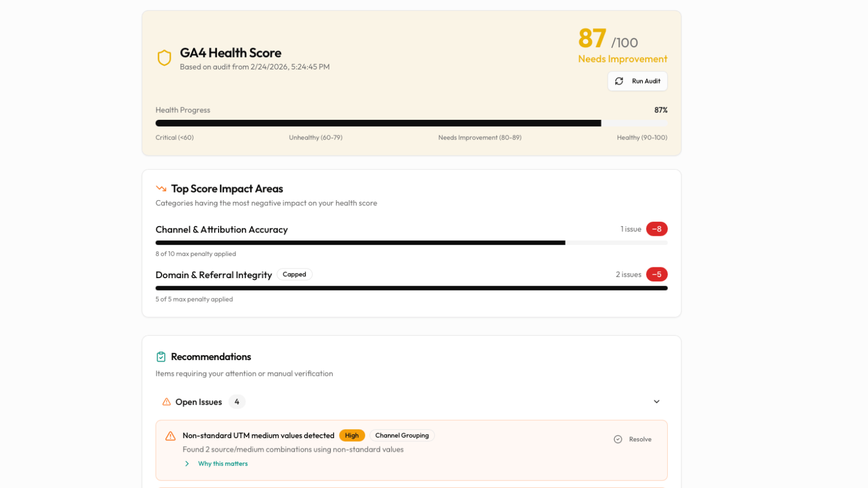Click the Channel & Attribution Accuracy penalty bar
The image size is (868, 488).
pyautogui.click(x=411, y=243)
